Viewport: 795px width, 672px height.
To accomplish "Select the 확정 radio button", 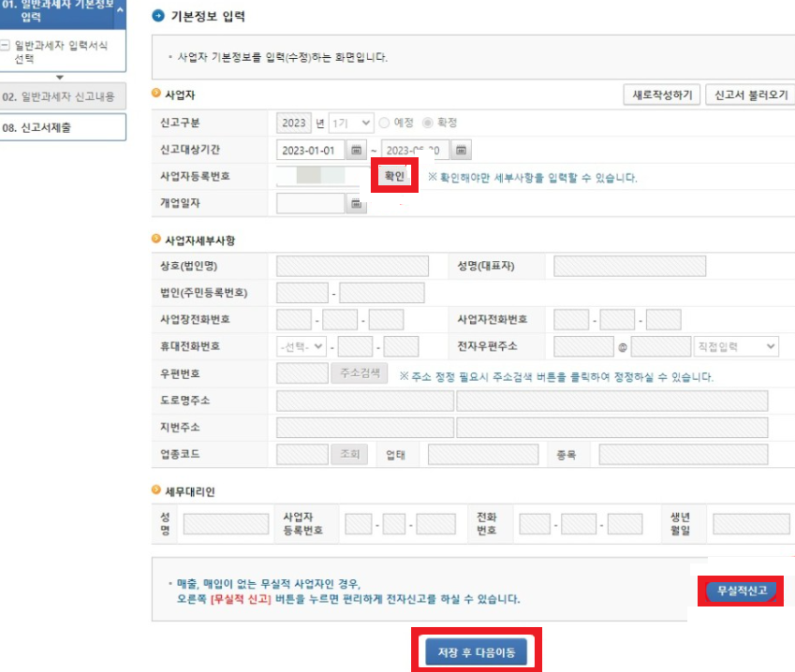I will [x=426, y=122].
